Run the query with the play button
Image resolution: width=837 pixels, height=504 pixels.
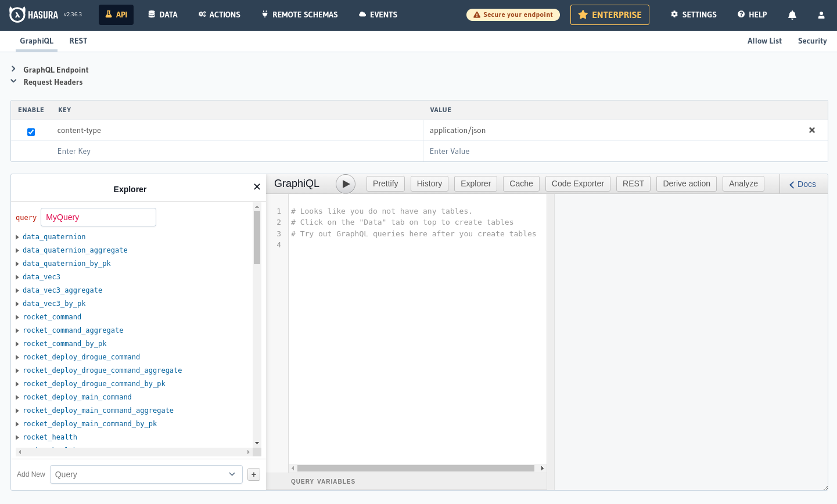[x=346, y=183]
